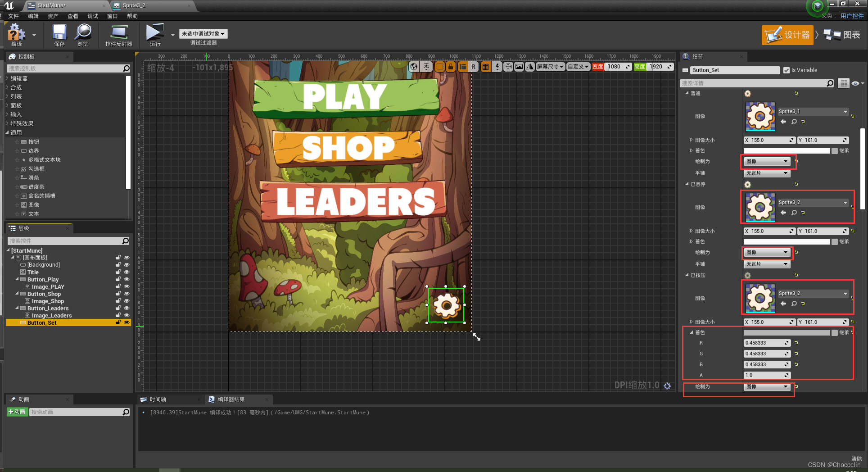Viewport: 868px width, 472px height.
Task: Collapse the Hovered (已悬停) section
Action: 687,184
